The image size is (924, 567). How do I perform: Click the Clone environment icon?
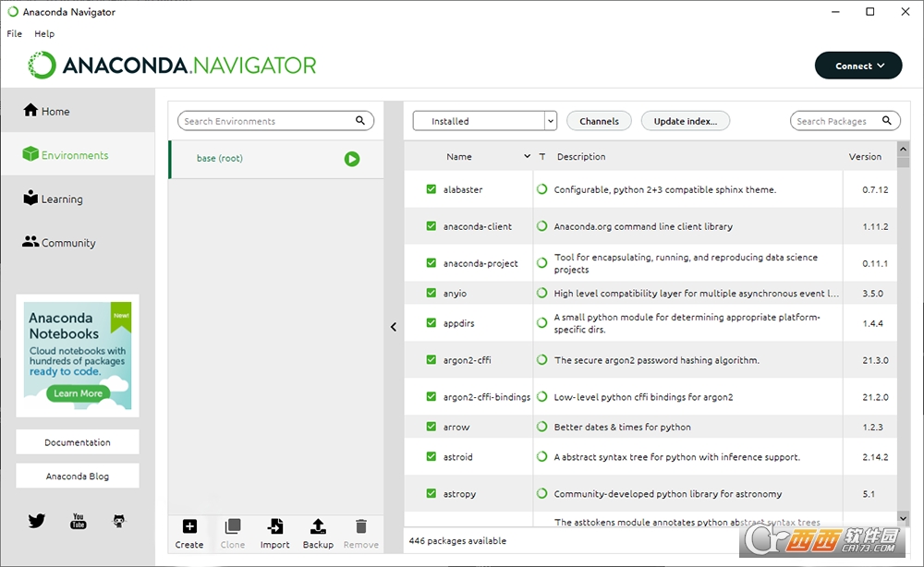(x=233, y=525)
